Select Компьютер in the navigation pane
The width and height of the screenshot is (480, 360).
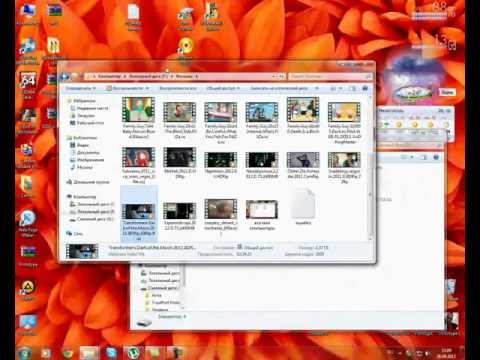click(x=82, y=197)
